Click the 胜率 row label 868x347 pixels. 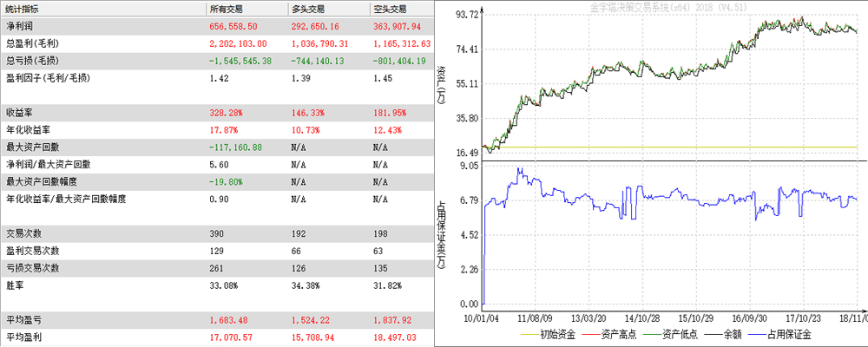pos(14,285)
